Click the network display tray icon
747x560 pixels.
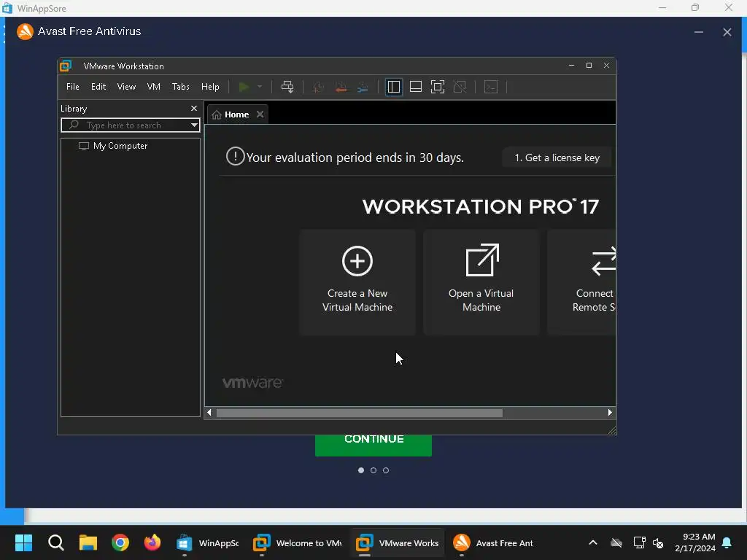[639, 542]
